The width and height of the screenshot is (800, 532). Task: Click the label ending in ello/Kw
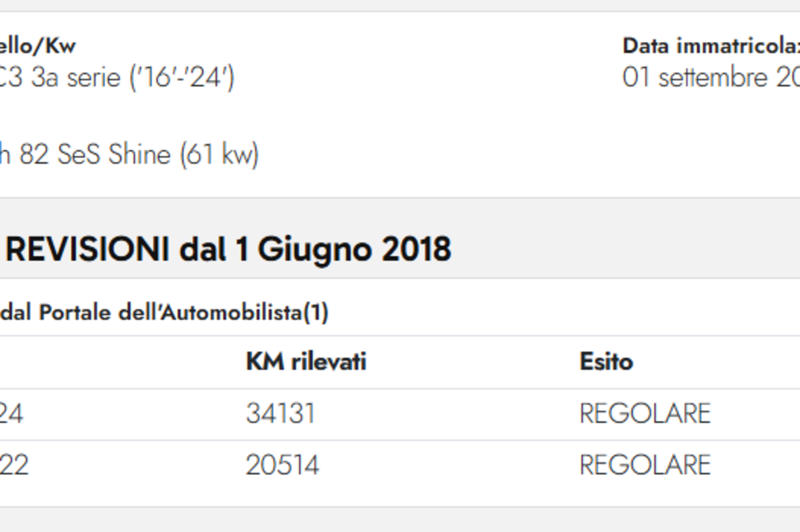[x=37, y=46]
